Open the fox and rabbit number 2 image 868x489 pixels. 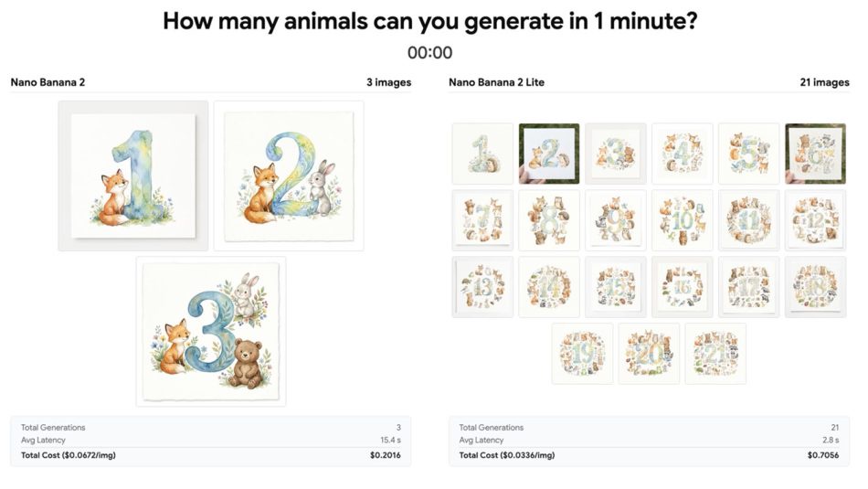click(x=289, y=175)
